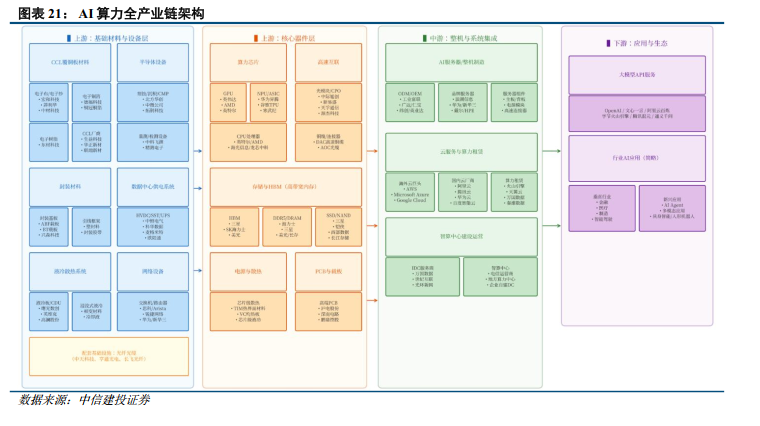This screenshot has height=426, width=760.
Task: Click the '大模型API服务' block
Action: tap(637, 75)
